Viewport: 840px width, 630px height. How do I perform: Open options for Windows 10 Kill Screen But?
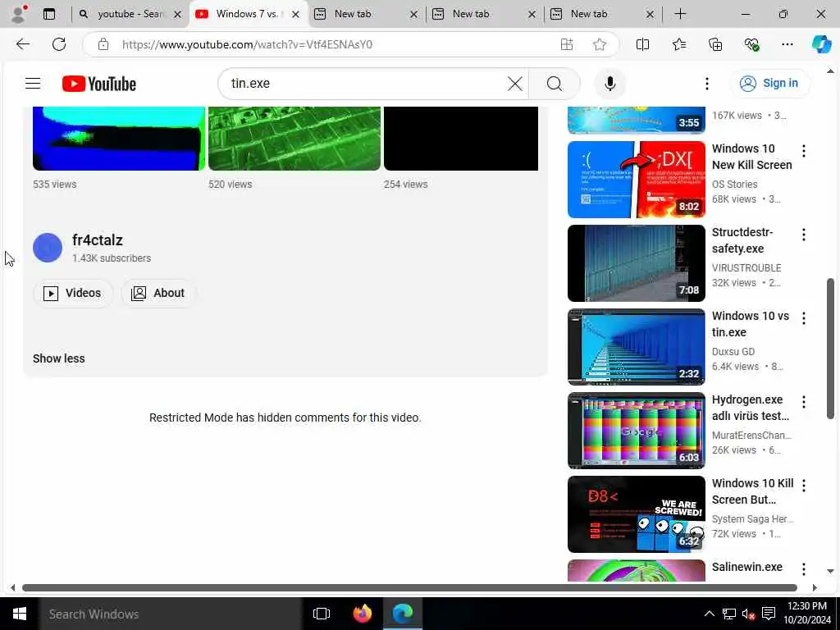(x=804, y=486)
